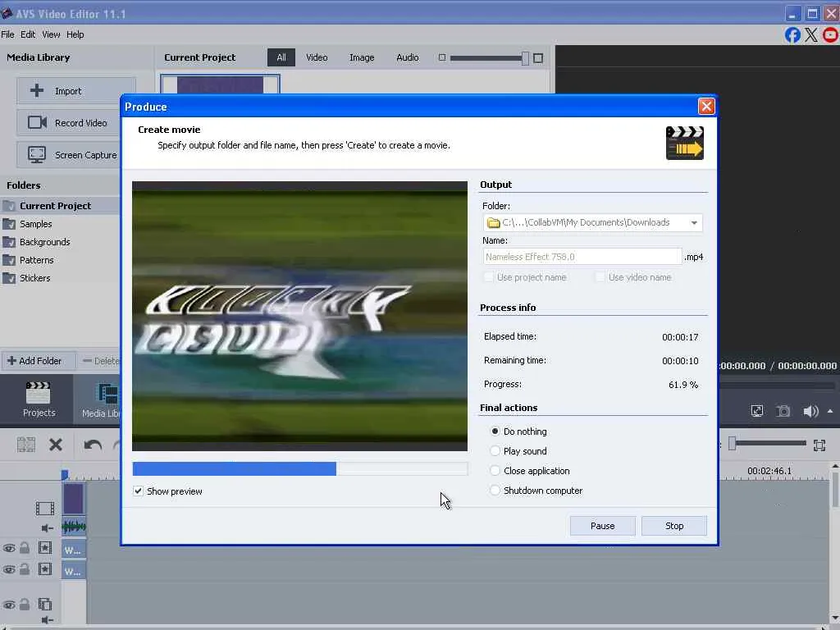Click the Media Library panel icon
The image size is (840, 630).
point(107,394)
